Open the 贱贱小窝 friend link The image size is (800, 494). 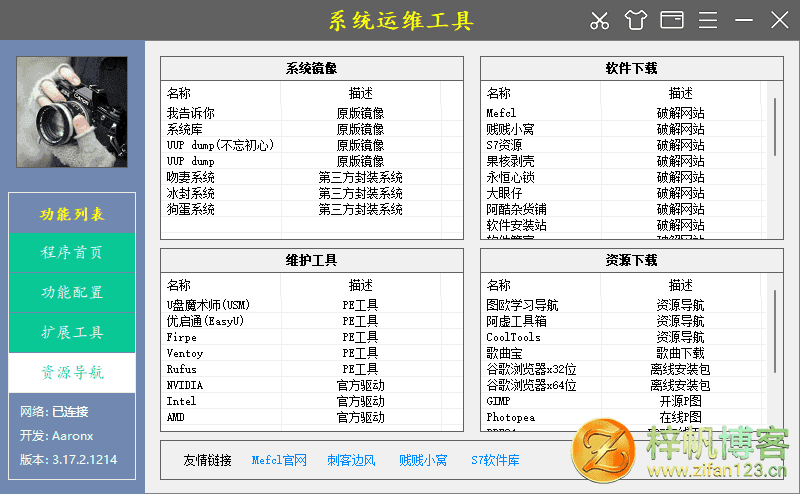(423, 460)
